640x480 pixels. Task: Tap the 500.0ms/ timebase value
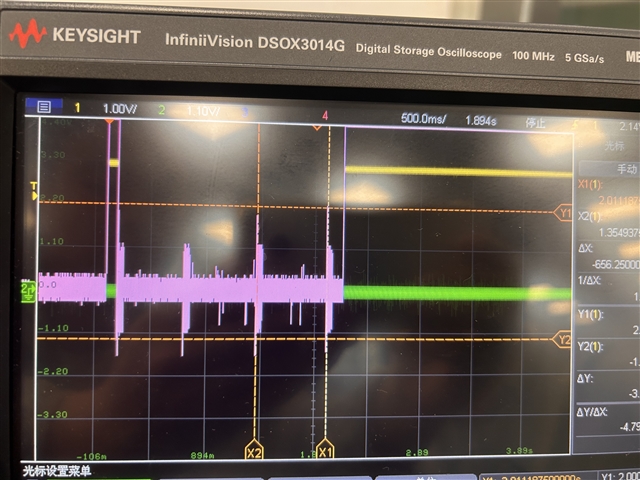423,119
